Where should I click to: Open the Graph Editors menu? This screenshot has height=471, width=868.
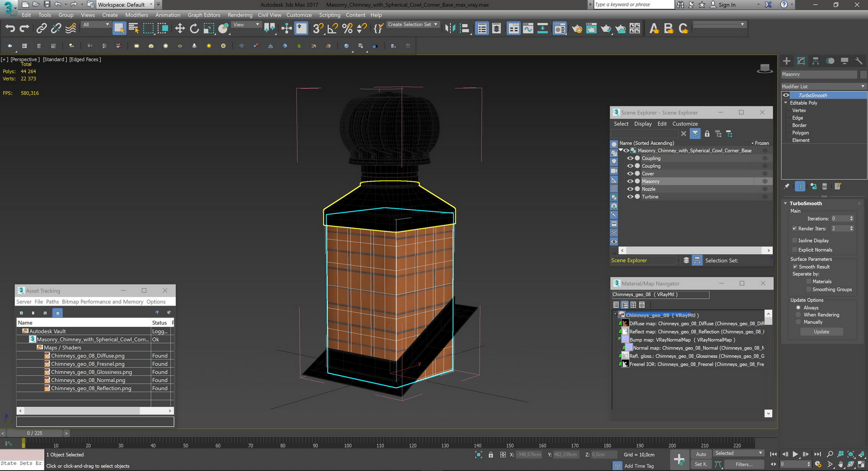[204, 15]
